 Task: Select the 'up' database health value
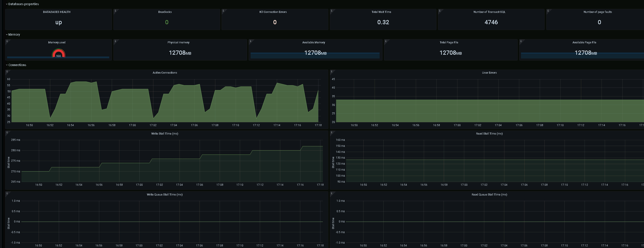pyautogui.click(x=59, y=22)
